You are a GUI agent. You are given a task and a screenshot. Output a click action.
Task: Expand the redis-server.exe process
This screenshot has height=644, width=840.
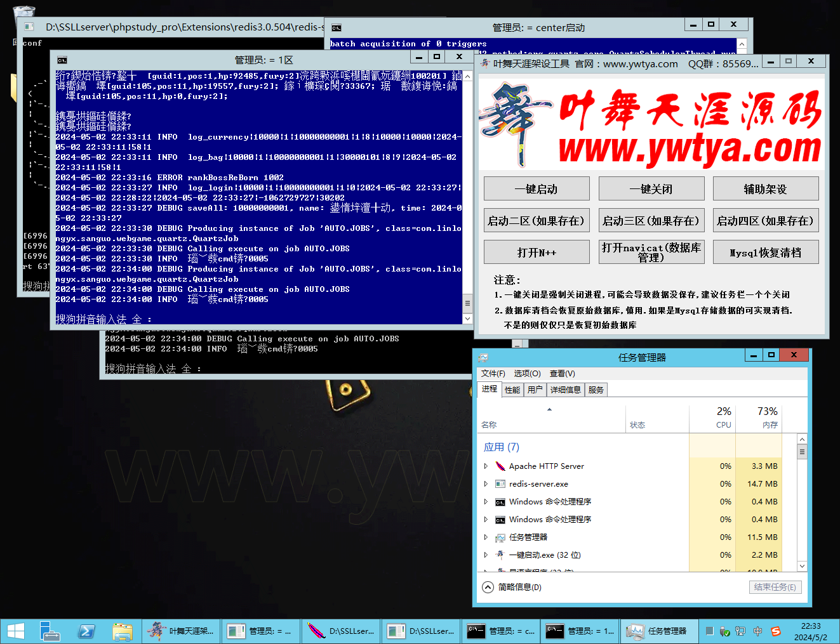pyautogui.click(x=486, y=484)
